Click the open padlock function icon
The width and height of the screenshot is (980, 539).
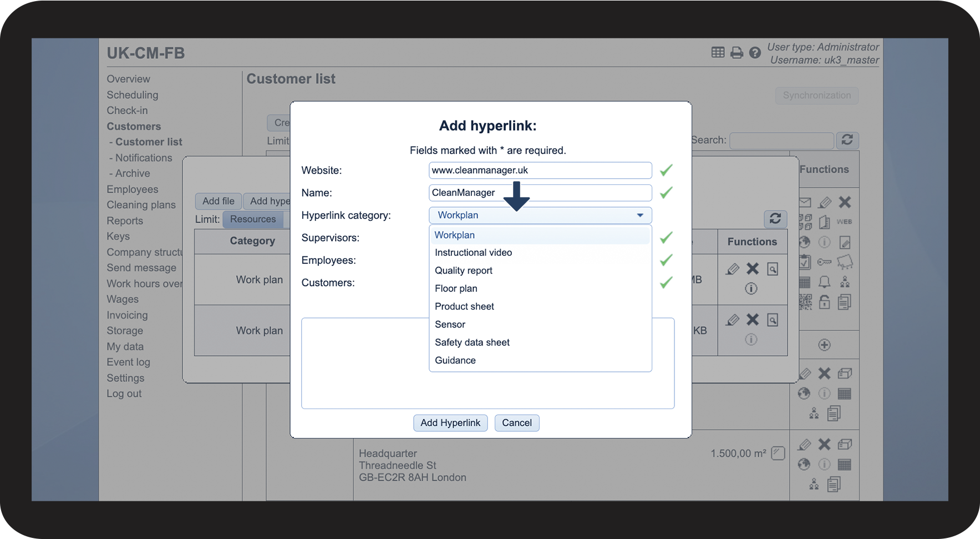click(x=825, y=302)
